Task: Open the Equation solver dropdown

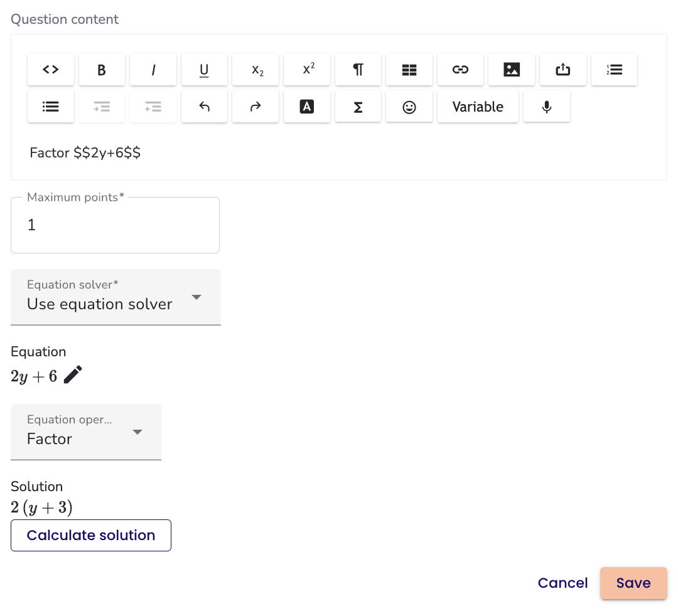Action: pyautogui.click(x=116, y=297)
